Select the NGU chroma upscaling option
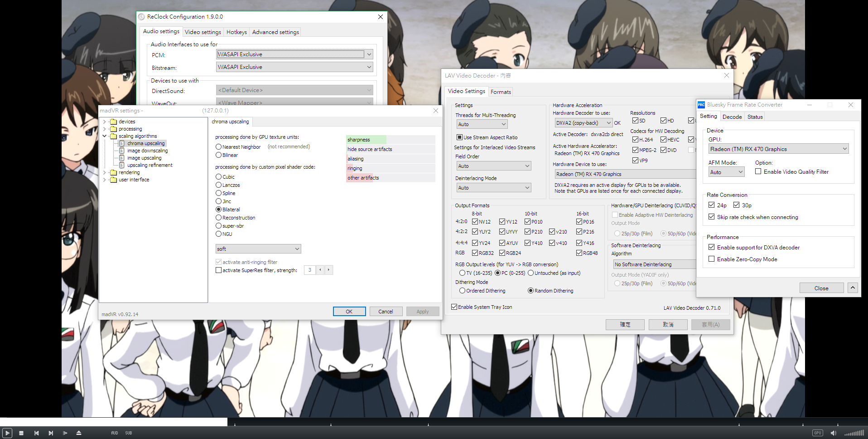Screen dimensions: 868x439 pos(218,234)
